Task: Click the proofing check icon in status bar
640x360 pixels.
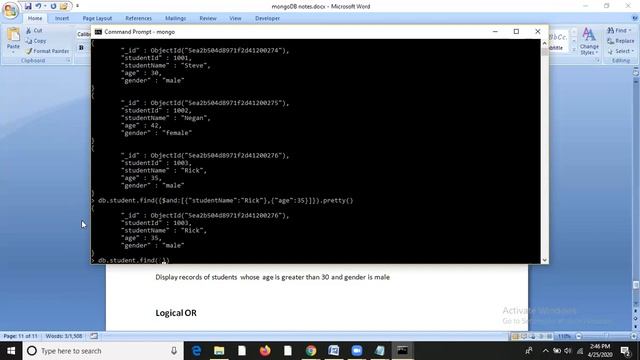Action: point(94,336)
